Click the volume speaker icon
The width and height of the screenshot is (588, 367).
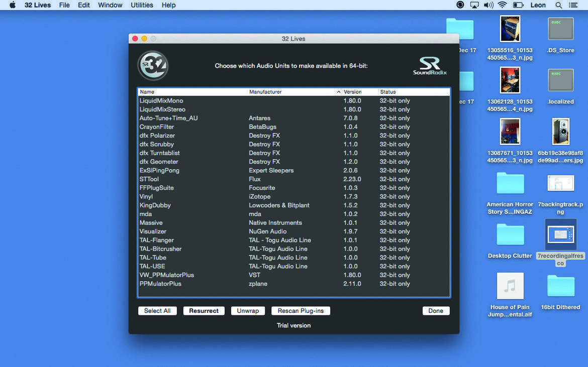pos(488,5)
